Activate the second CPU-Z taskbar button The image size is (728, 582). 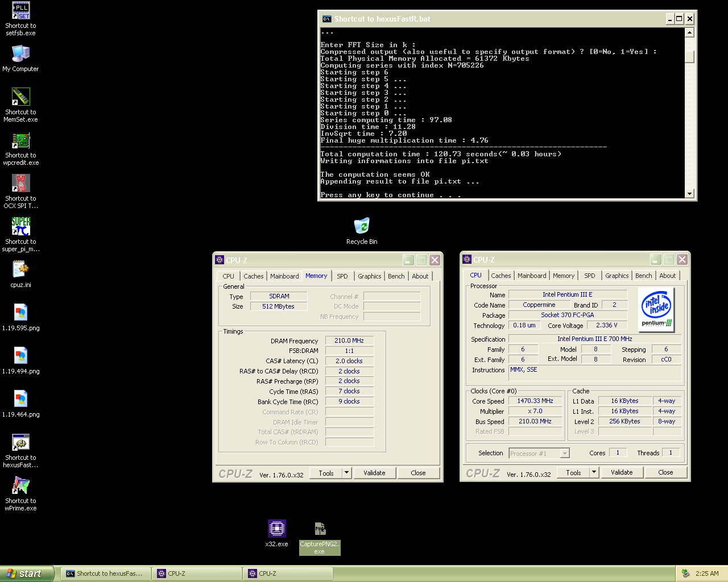[288, 573]
